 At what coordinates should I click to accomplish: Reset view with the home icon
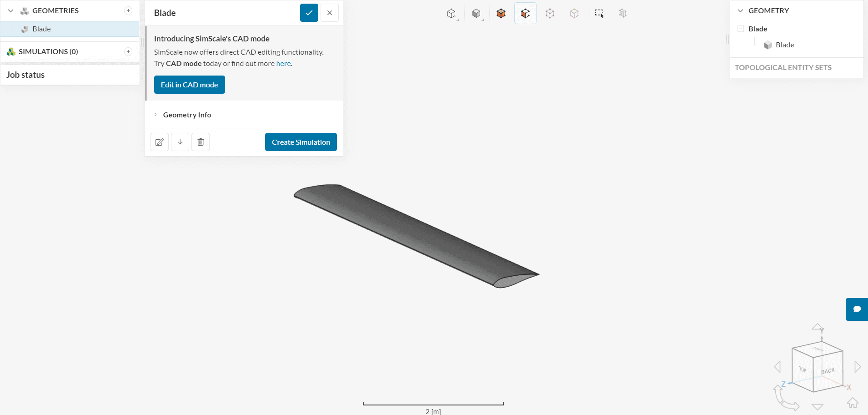(x=853, y=403)
